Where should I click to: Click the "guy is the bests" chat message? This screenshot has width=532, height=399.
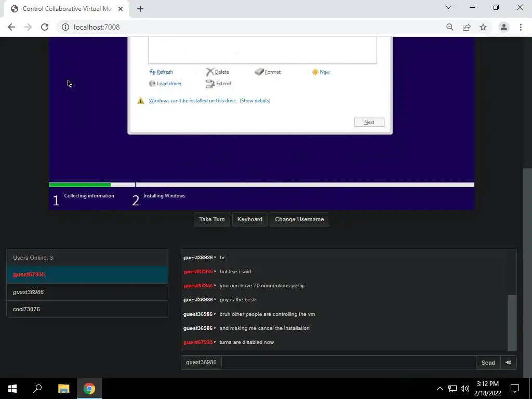(238, 300)
